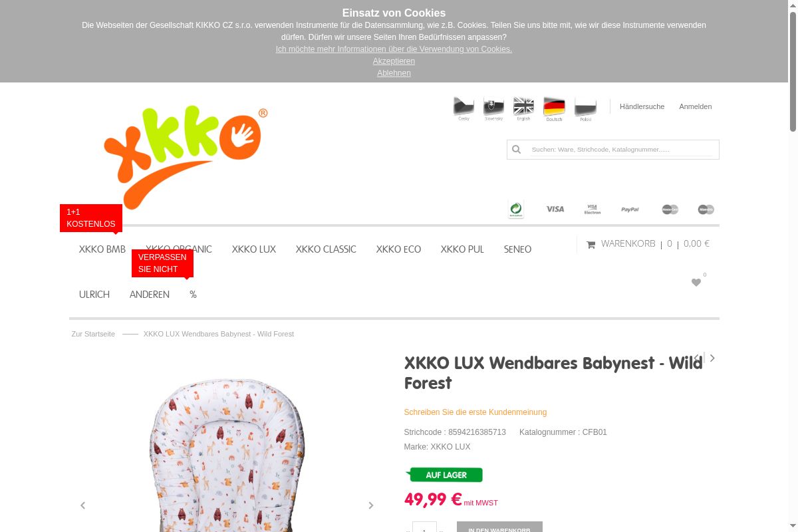The height and width of the screenshot is (532, 798).
Task: Select the Deutsch flag icon
Action: coord(554,108)
